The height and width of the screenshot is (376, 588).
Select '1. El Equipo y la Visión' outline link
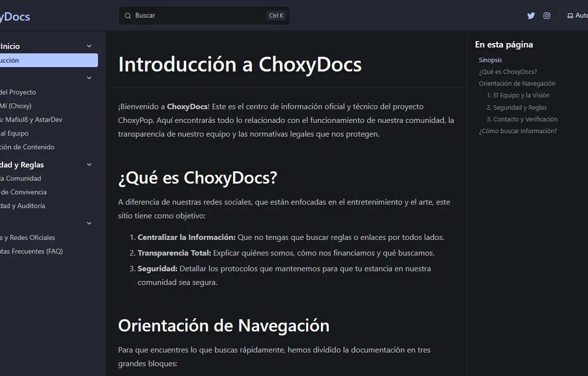click(x=518, y=95)
